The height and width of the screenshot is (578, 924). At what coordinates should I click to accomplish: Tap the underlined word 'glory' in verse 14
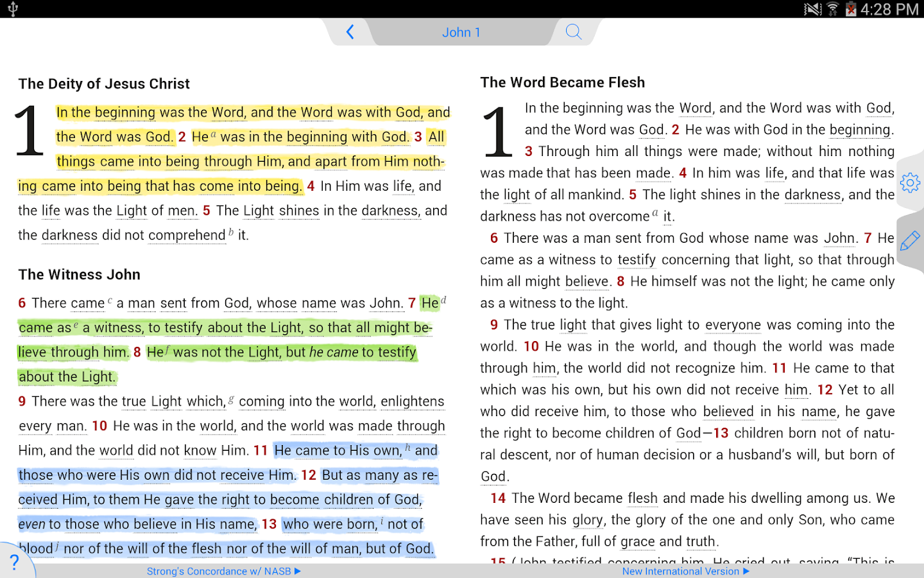point(587,520)
